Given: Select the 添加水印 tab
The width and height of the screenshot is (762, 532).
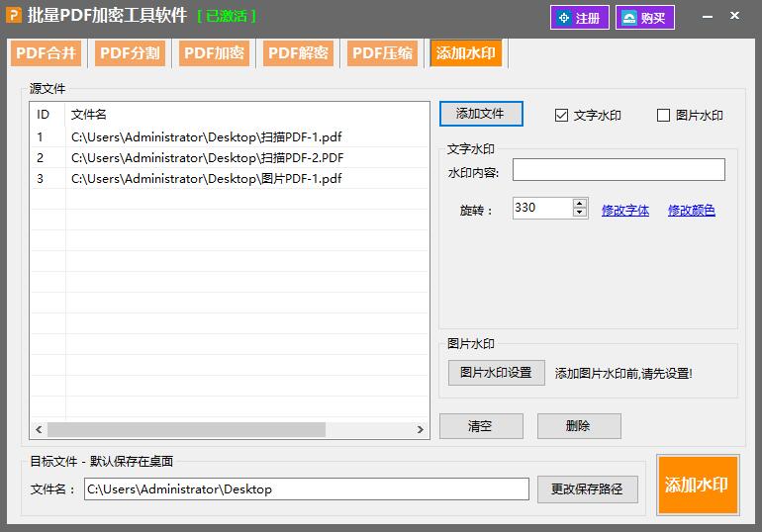Looking at the screenshot, I should 465,53.
